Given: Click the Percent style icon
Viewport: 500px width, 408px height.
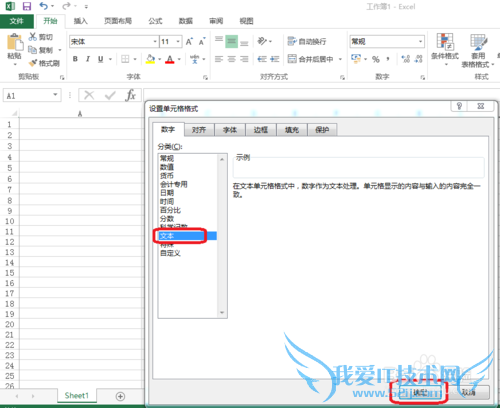Looking at the screenshot, I should pos(376,59).
